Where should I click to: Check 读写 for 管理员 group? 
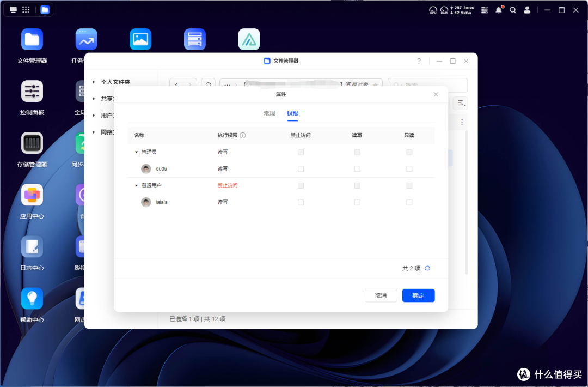click(357, 152)
